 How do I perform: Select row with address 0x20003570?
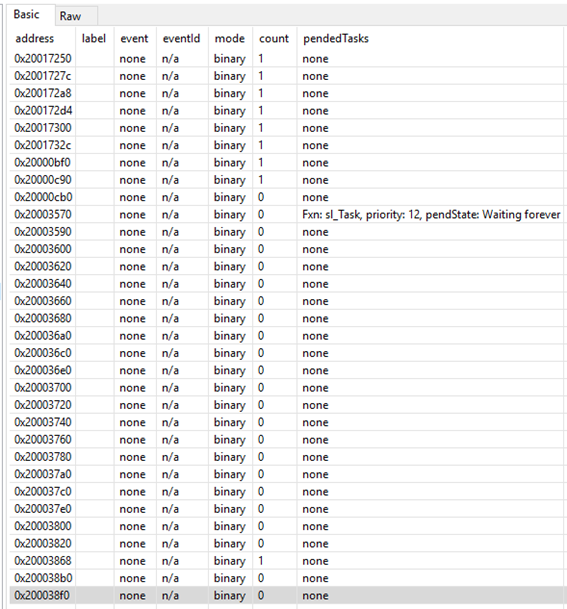tap(287, 214)
